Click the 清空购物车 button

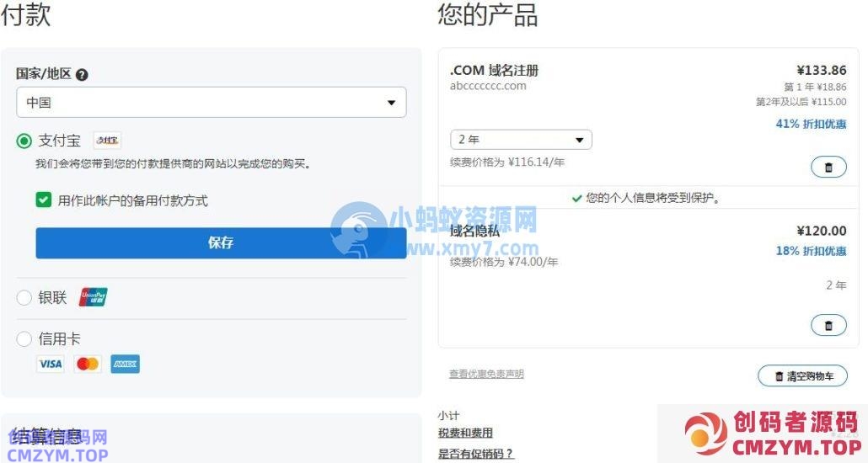(803, 376)
